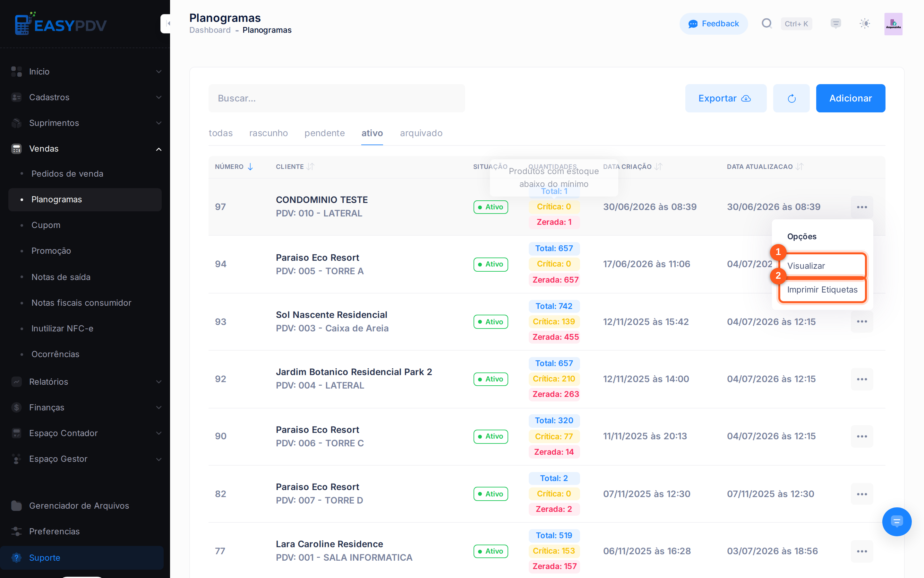Expand the Espaço Contador chevron
This screenshot has height=578, width=924.
159,433
